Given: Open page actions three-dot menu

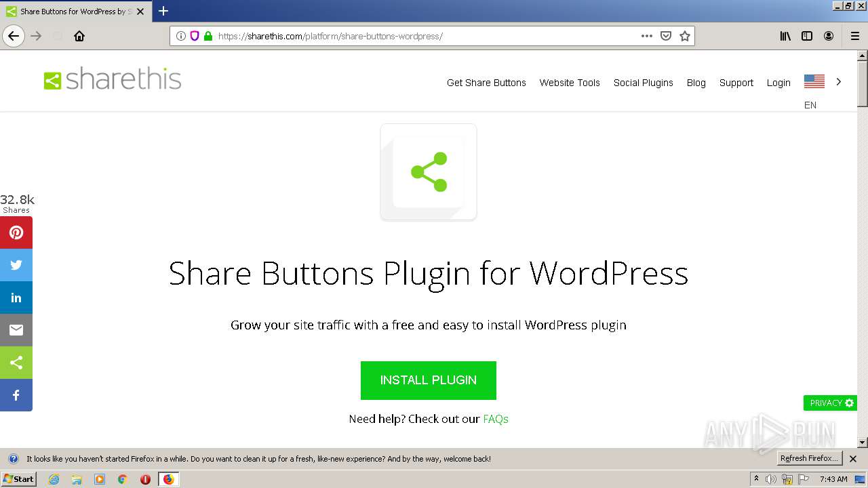Looking at the screenshot, I should pos(647,36).
